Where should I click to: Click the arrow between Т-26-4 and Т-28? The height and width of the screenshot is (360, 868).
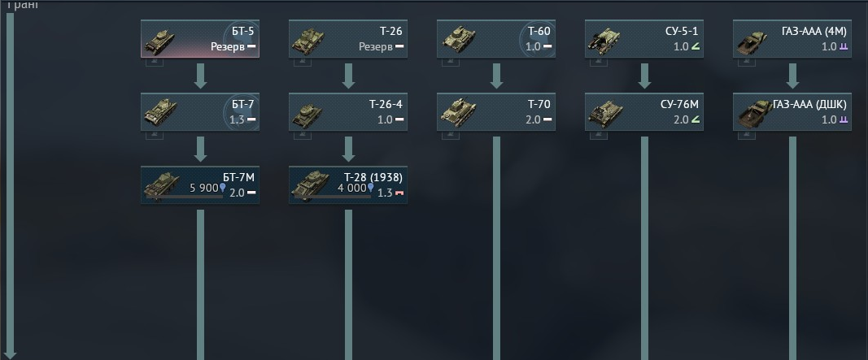click(x=348, y=149)
